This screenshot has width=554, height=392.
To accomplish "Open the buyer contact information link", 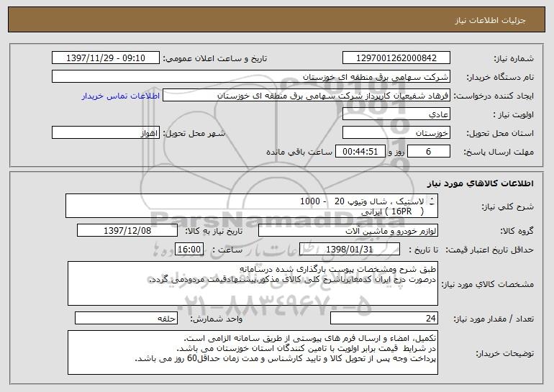I will click(121, 96).
